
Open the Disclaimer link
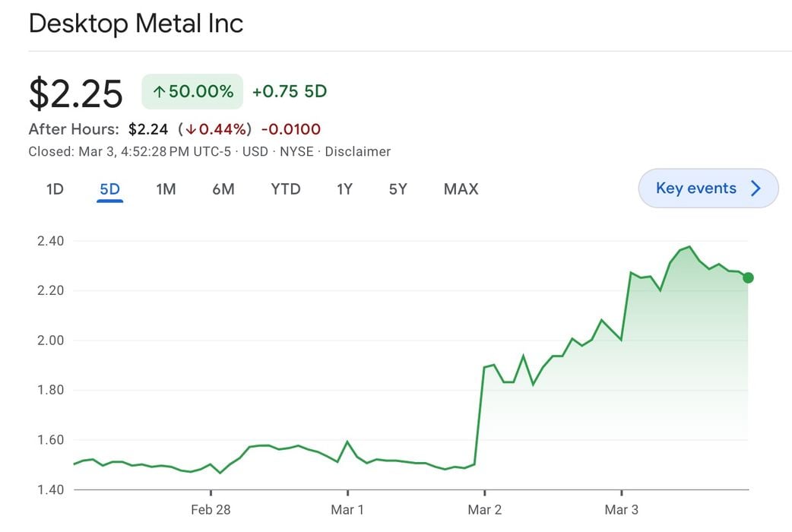coord(357,151)
